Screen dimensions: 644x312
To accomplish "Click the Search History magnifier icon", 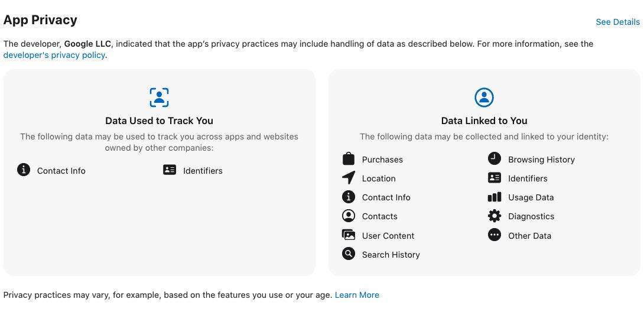I will [x=348, y=253].
